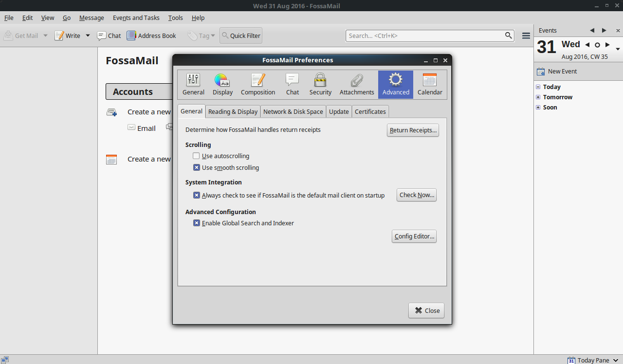Expand the Soon events group
Screen dimensions: 623x364
tap(538, 108)
